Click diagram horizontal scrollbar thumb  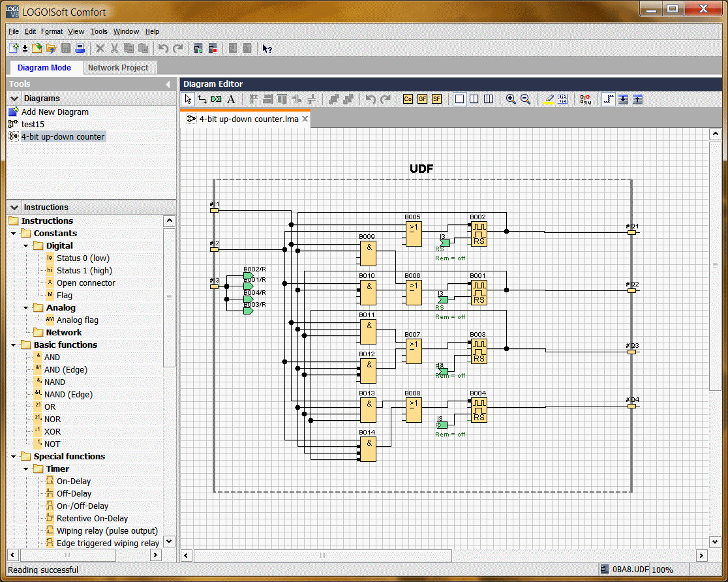coord(323,555)
